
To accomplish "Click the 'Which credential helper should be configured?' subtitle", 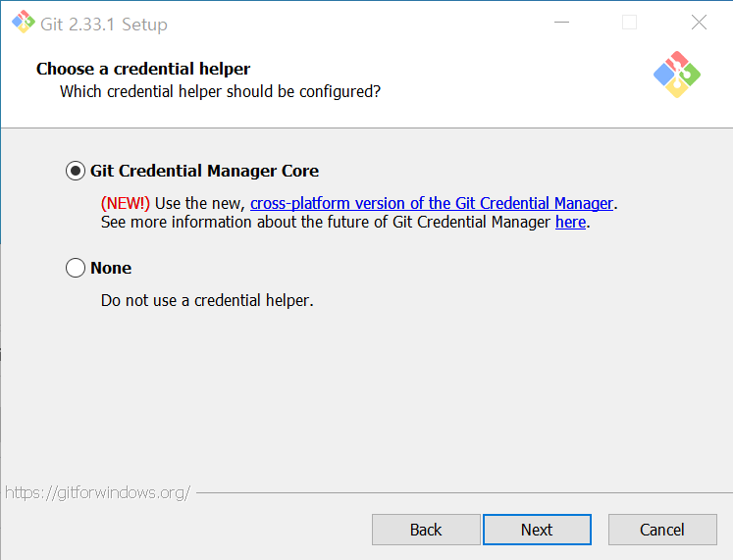I will coord(220,91).
